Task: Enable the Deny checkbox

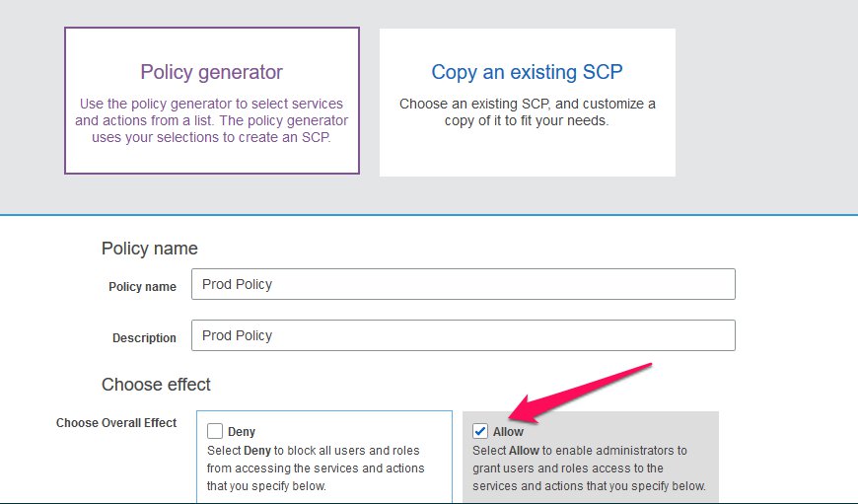Action: tap(215, 431)
